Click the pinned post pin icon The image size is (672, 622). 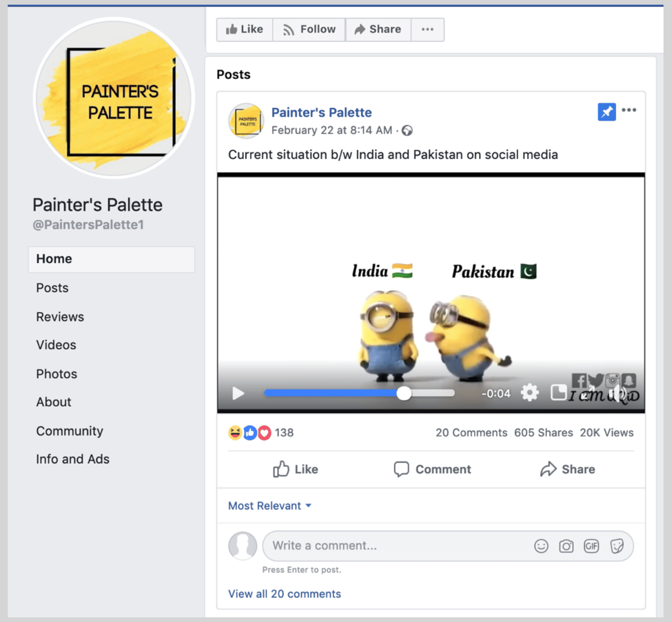(x=606, y=112)
